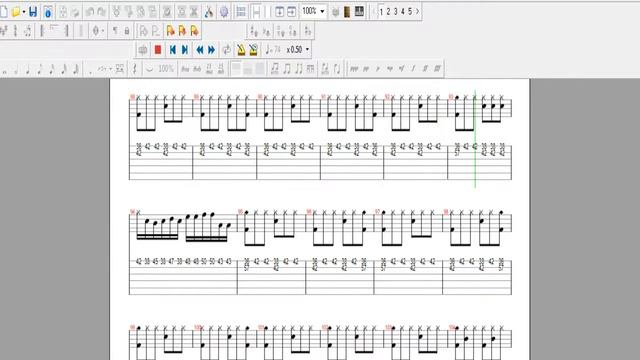Click the grey transport icon left of stop

tap(143, 50)
